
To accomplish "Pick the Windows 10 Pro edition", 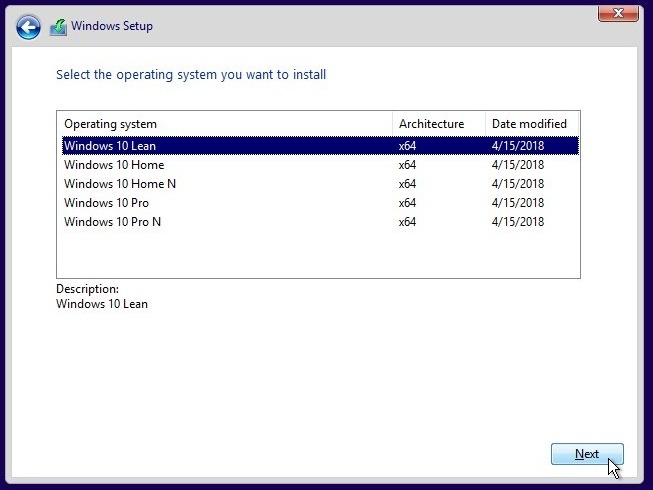I will click(x=320, y=203).
